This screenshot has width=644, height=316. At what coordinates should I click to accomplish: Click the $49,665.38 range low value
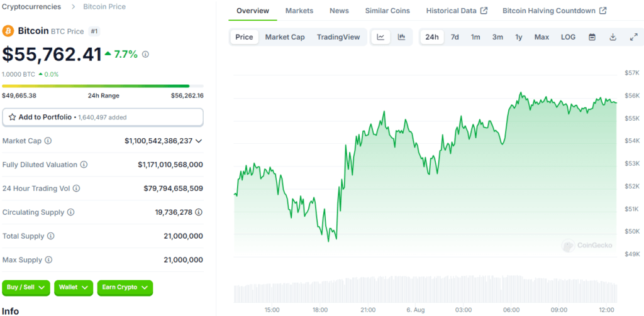point(19,95)
